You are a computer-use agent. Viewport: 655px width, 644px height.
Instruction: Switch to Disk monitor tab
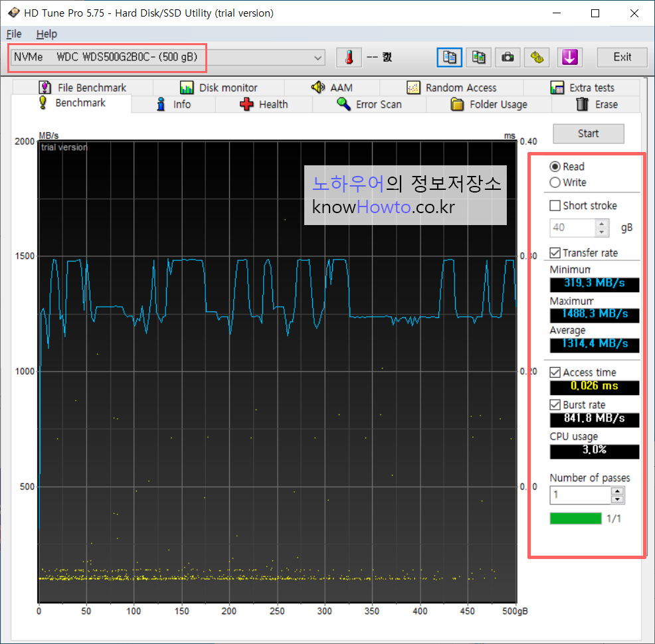tap(219, 88)
